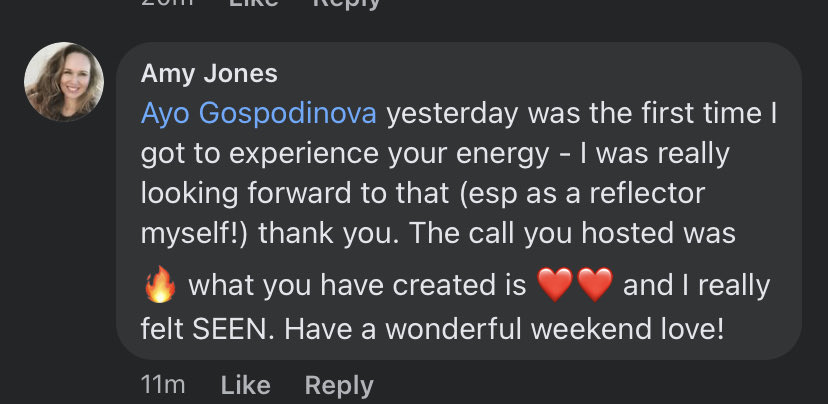Click the fire emoji in the comment

coord(159,287)
